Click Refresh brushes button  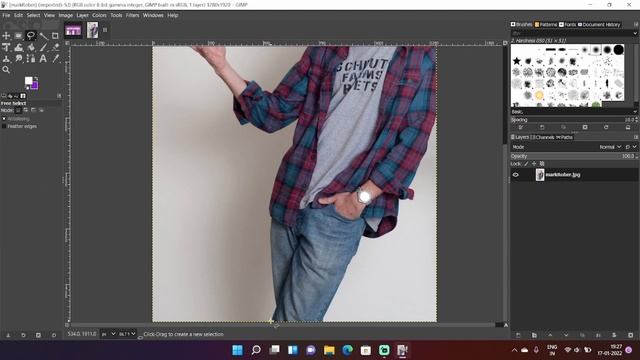click(x=606, y=128)
